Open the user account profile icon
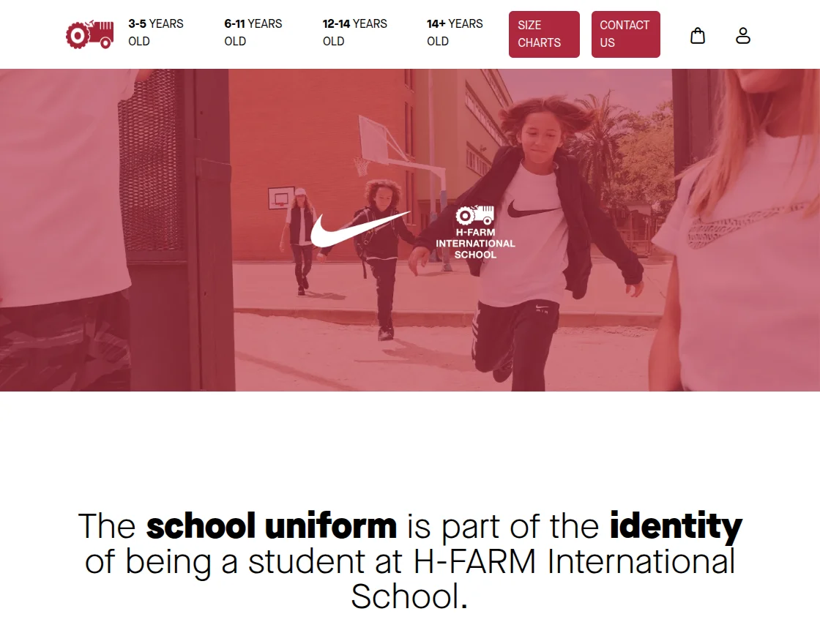820x644 pixels. pyautogui.click(x=743, y=36)
